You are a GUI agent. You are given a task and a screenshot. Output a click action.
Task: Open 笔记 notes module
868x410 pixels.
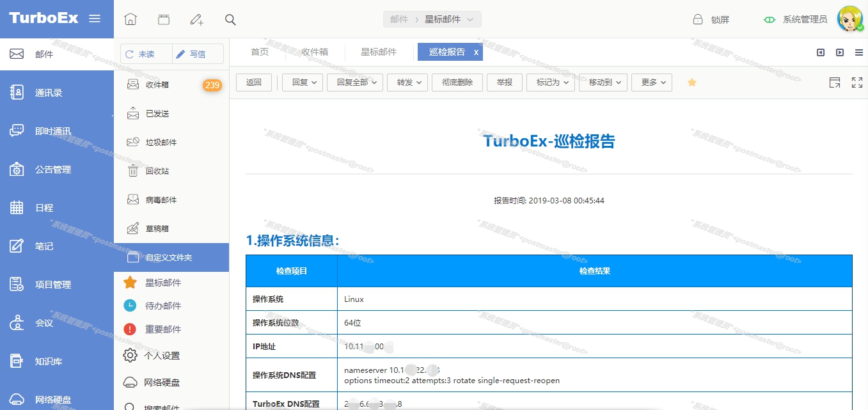(57, 246)
